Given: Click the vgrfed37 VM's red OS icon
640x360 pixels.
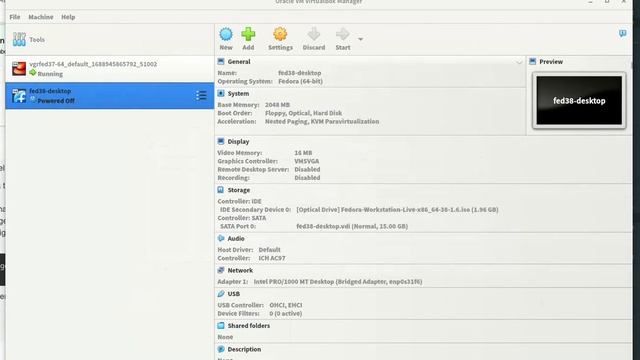Looking at the screenshot, I should 19,69.
